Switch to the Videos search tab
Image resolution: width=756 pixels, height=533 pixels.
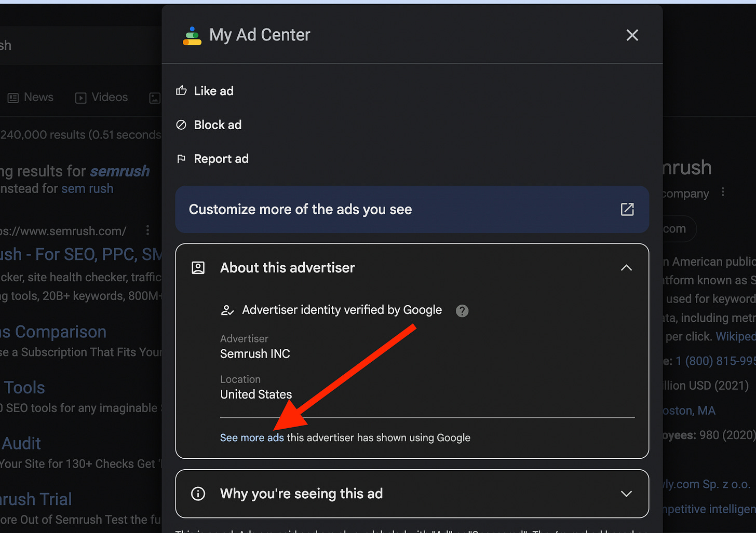tap(102, 97)
